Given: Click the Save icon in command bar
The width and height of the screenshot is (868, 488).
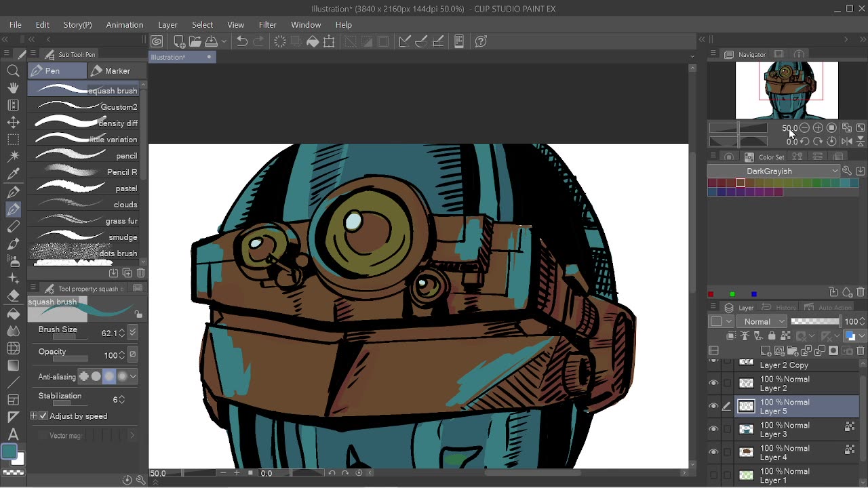Looking at the screenshot, I should 211,41.
